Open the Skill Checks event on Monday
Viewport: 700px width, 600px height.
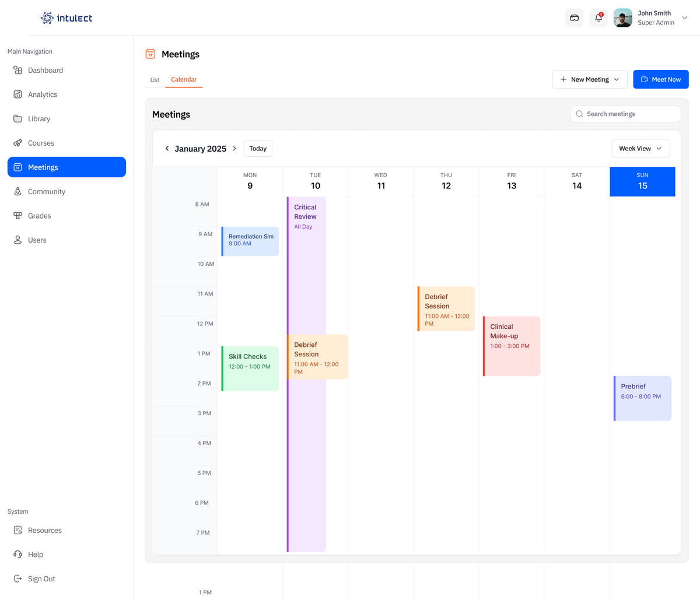pyautogui.click(x=250, y=369)
